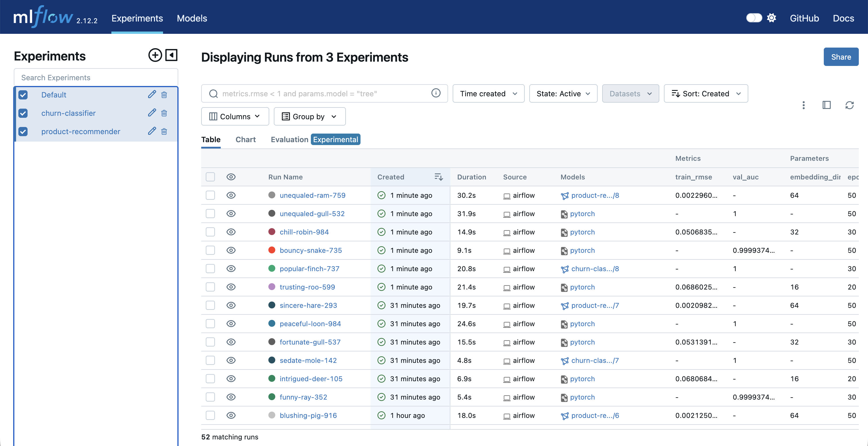Viewport: 868px width, 446px height.
Task: Open the three-dot more options menu
Action: tap(803, 105)
